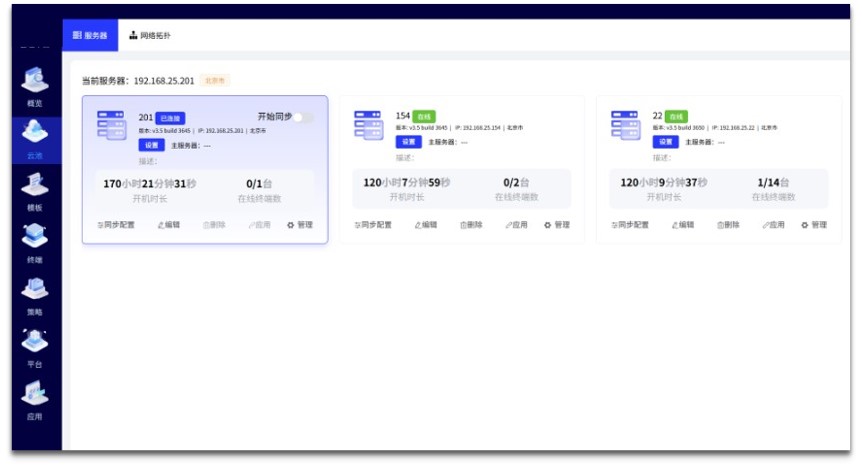Click 删除 on server 22 card
This screenshot has height=470, width=862.
click(x=728, y=225)
